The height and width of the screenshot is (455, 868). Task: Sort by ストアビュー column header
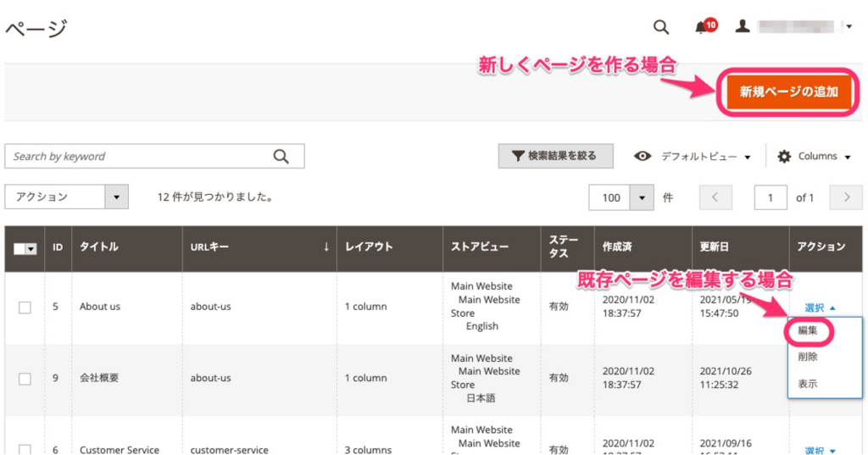click(492, 247)
